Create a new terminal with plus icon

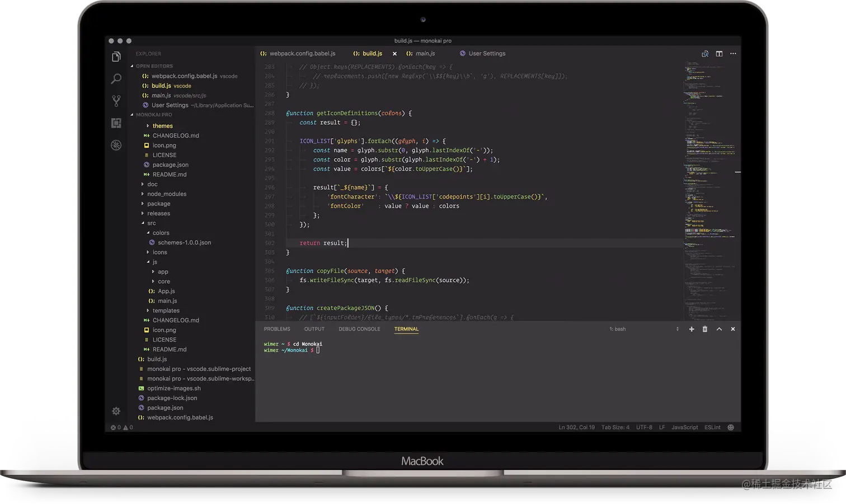click(692, 329)
